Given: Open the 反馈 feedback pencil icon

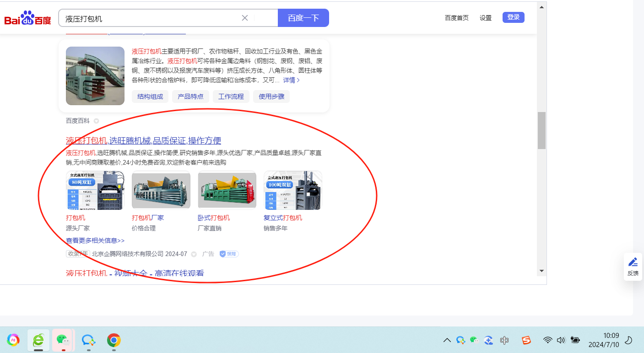Looking at the screenshot, I should coord(633,262).
